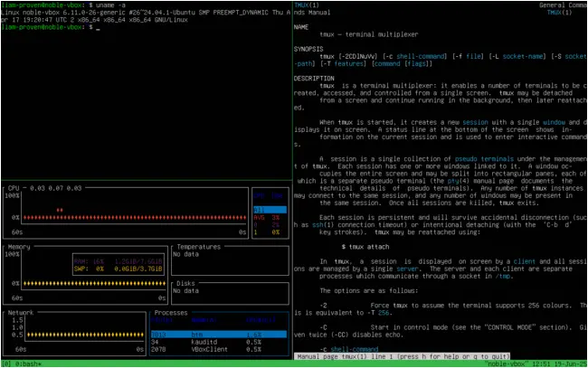This screenshot has height=368, width=588.
Task: Click the [0] session indicator in status bar
Action: click(6, 363)
